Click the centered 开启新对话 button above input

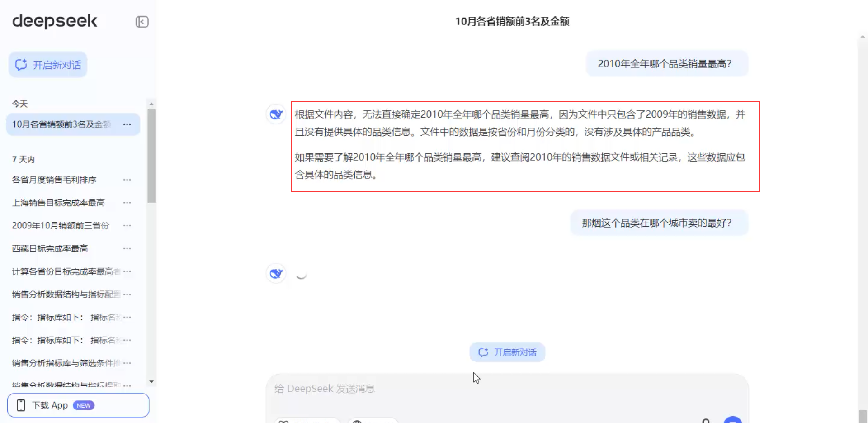pos(507,352)
